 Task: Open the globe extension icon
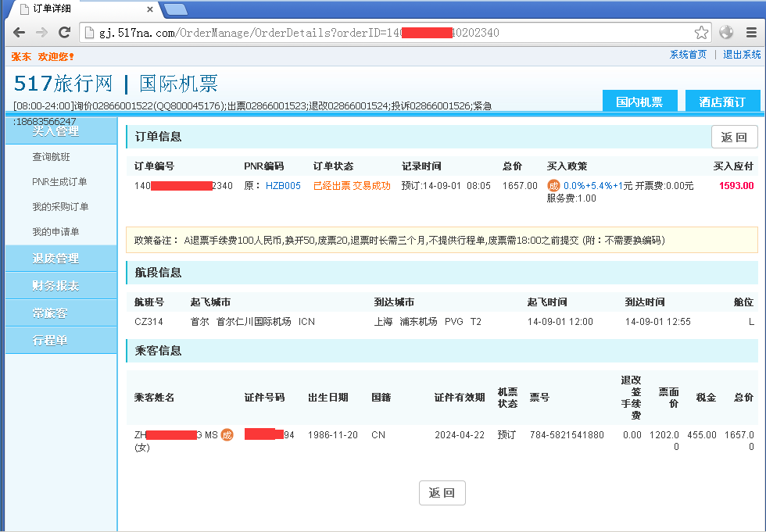tap(726, 33)
